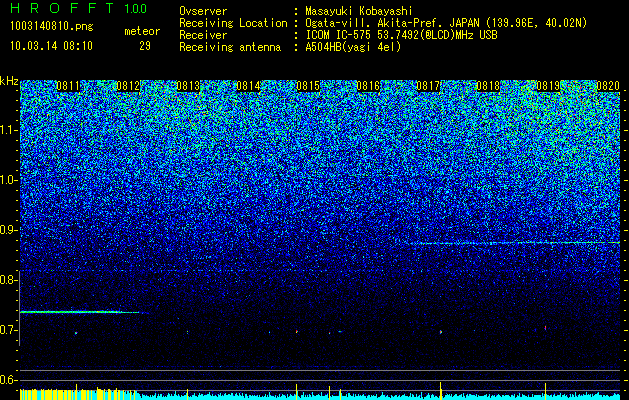
Task: Click the red meteor echo below 0819
Action: pyautogui.click(x=545, y=328)
